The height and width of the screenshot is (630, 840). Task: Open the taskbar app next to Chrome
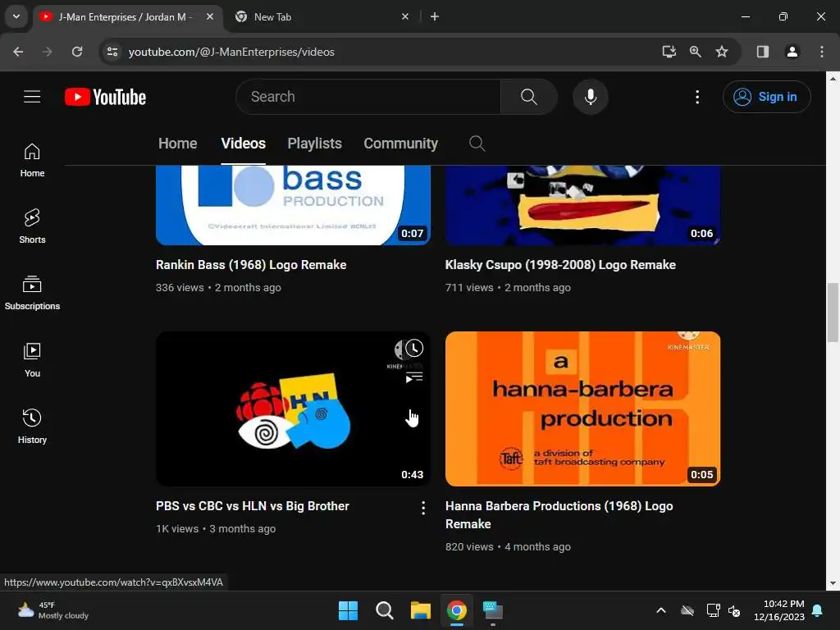pos(493,610)
